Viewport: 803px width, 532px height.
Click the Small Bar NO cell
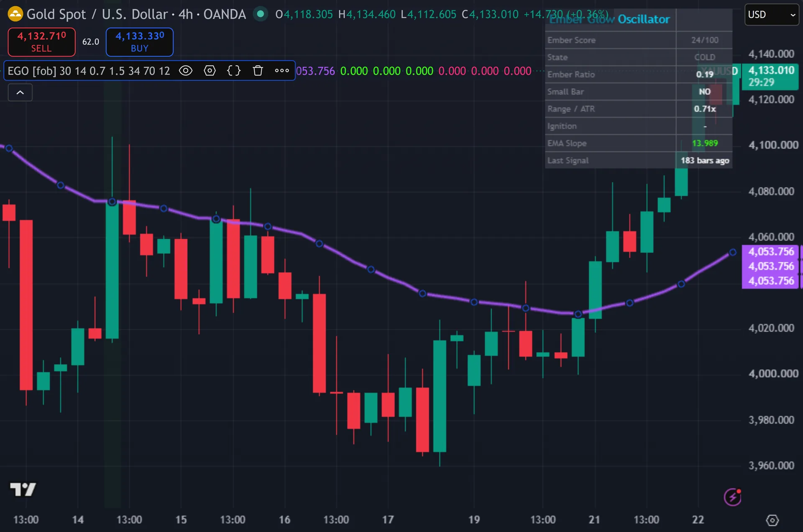[x=705, y=92]
